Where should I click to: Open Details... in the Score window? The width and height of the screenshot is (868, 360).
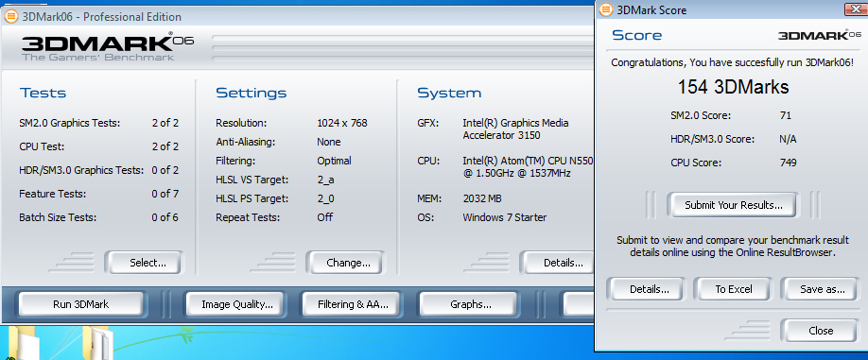coord(646,289)
